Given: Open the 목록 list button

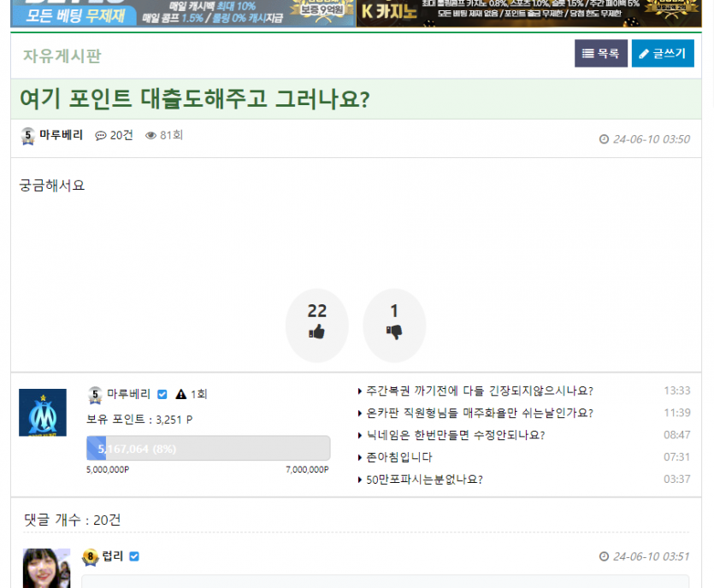Looking at the screenshot, I should pyautogui.click(x=600, y=53).
